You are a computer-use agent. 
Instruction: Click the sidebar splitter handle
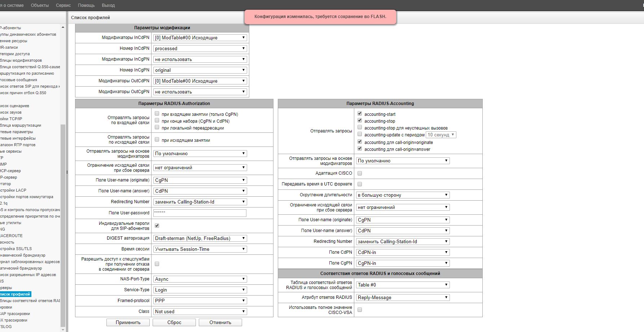tap(67, 172)
